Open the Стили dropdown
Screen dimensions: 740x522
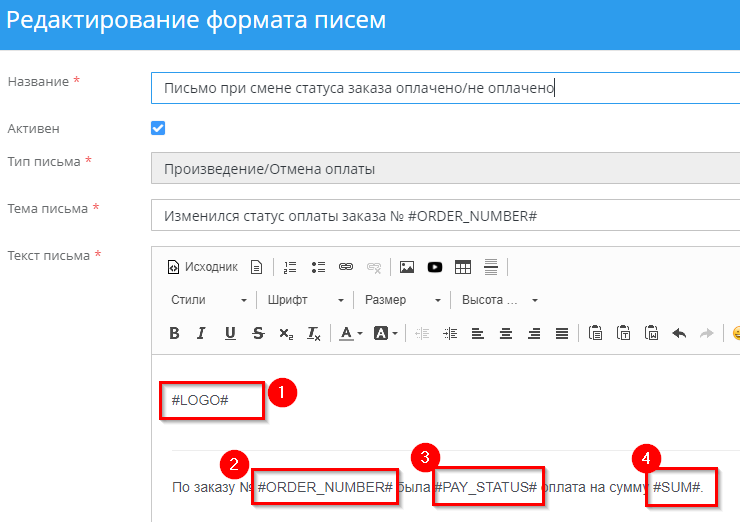208,300
